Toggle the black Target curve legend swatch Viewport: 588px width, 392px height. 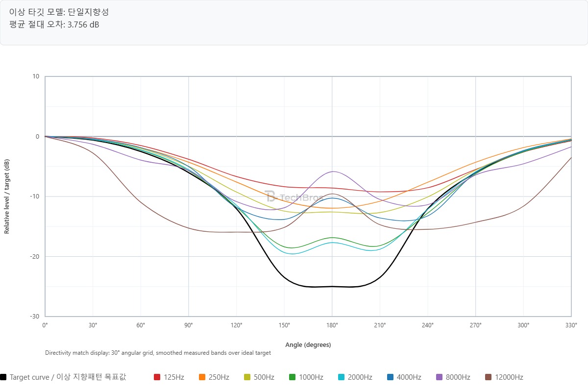pyautogui.click(x=3, y=377)
